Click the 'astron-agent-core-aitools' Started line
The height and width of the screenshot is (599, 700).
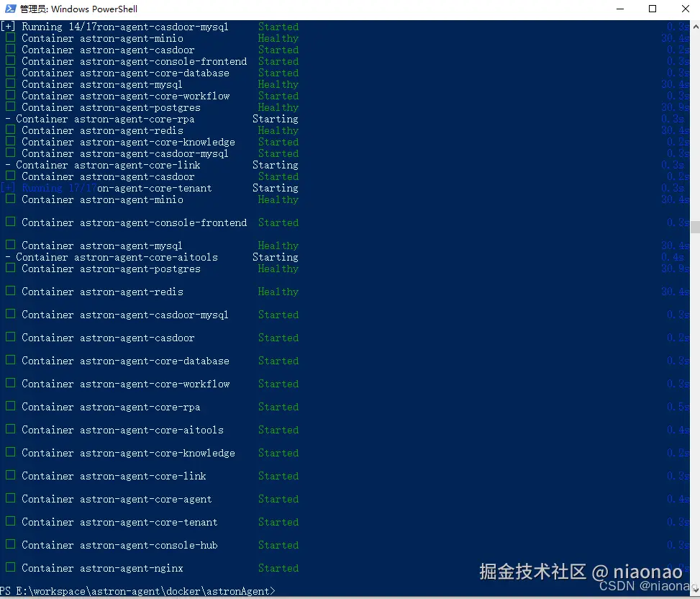(151, 430)
